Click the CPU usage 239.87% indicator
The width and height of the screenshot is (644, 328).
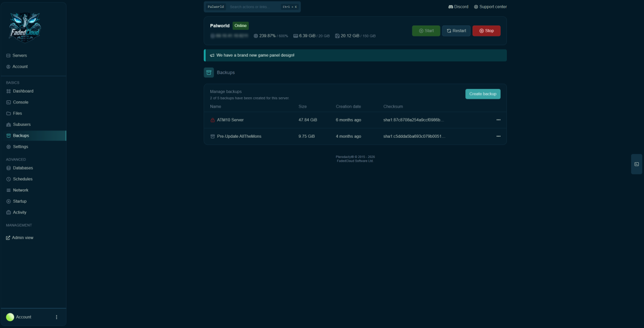(x=271, y=36)
